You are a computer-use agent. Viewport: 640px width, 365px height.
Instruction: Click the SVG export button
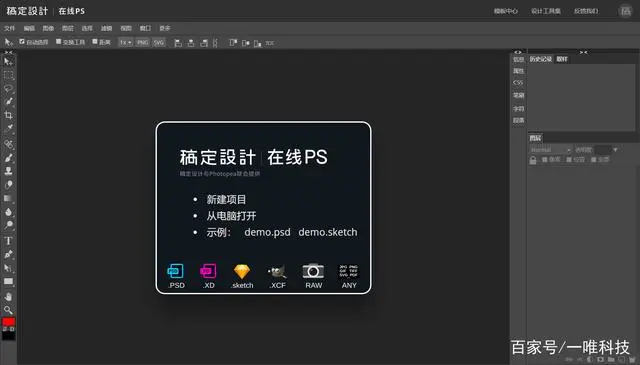pyautogui.click(x=158, y=42)
